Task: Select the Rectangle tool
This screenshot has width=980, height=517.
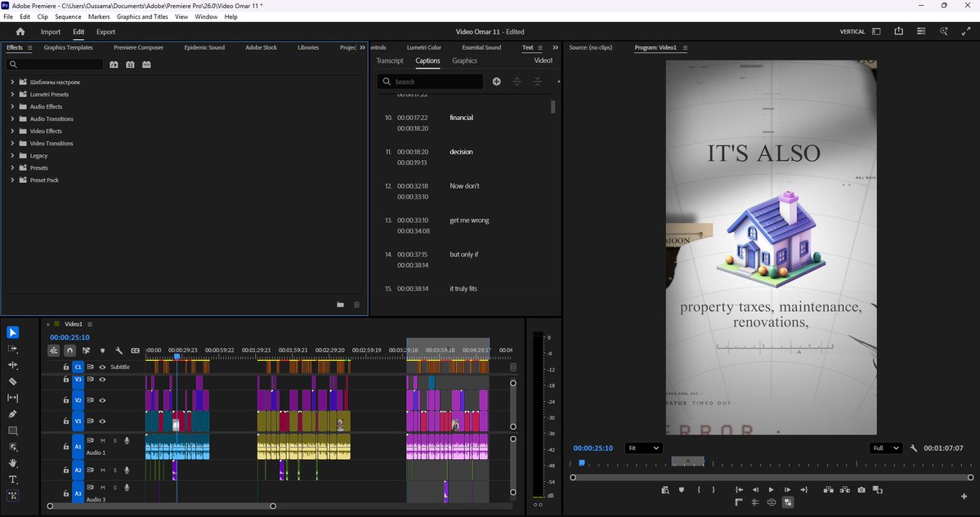Action: [x=13, y=430]
